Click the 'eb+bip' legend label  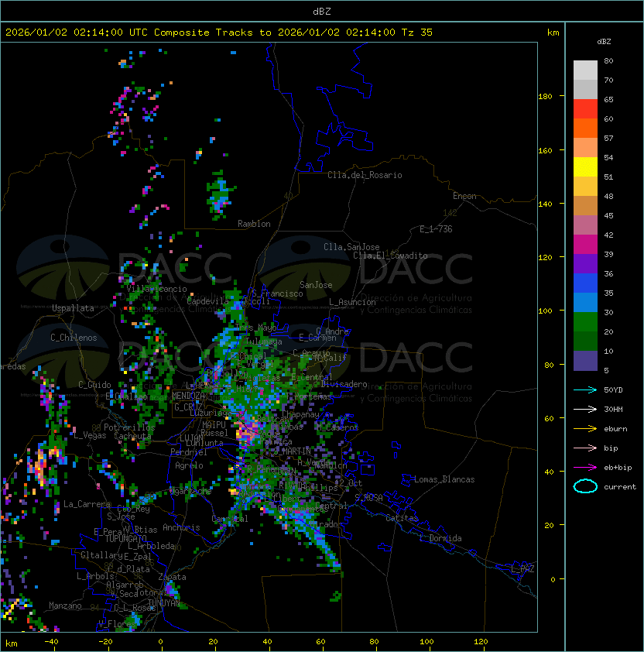[x=618, y=468]
